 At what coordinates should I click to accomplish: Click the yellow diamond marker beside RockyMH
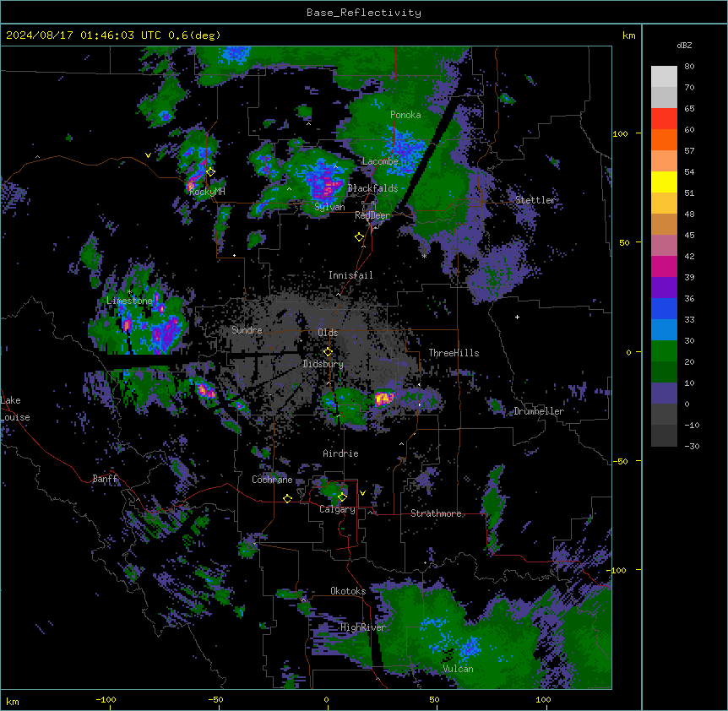click(x=211, y=171)
